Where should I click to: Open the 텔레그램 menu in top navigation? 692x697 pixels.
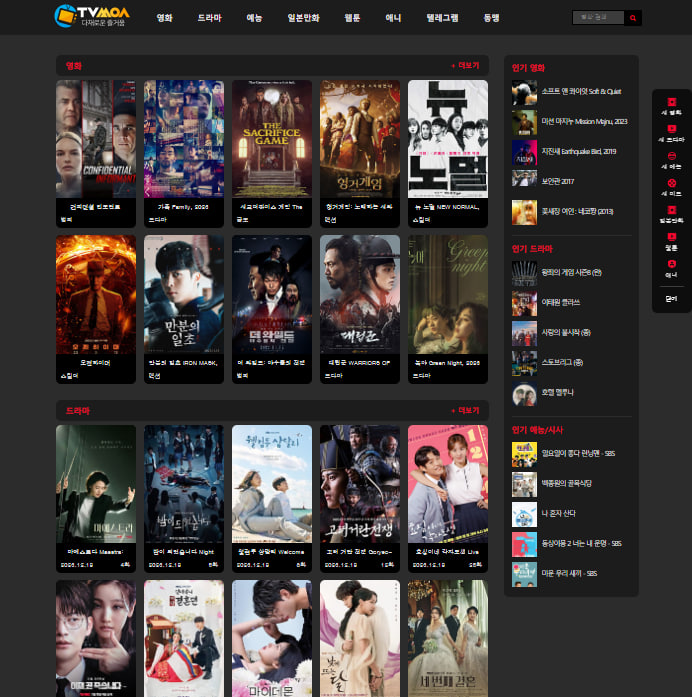pyautogui.click(x=442, y=18)
